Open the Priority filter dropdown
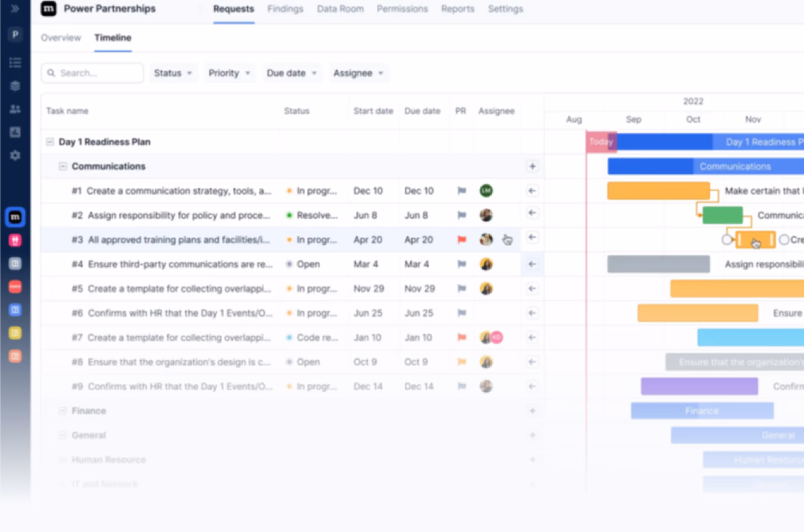 tap(229, 73)
